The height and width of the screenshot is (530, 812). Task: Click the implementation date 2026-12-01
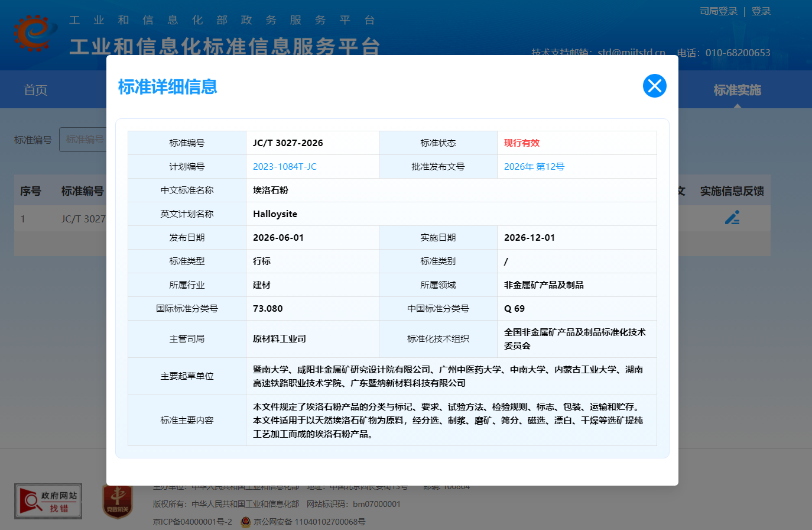pos(530,238)
